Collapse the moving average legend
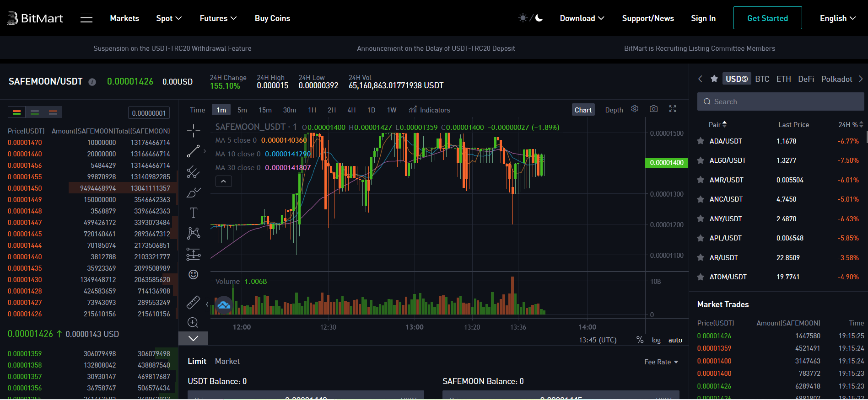This screenshot has height=400, width=868. coord(223,181)
